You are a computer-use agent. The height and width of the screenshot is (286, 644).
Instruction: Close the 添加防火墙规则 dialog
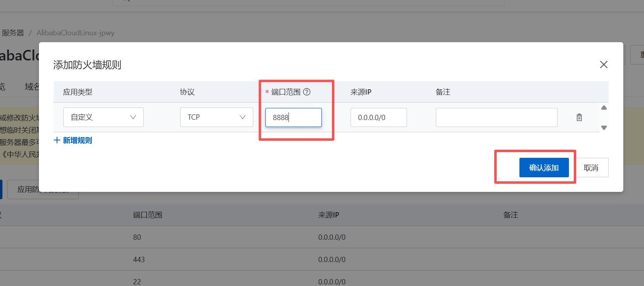tap(603, 65)
